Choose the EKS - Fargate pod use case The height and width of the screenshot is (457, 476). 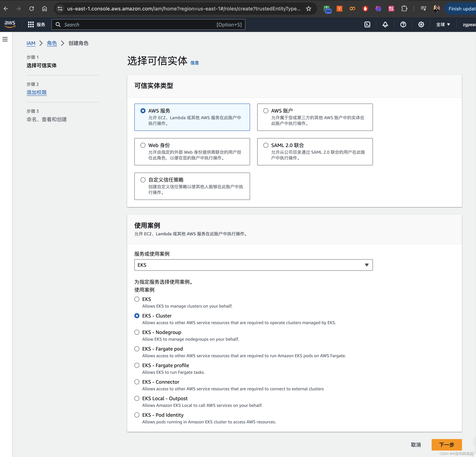click(x=137, y=349)
